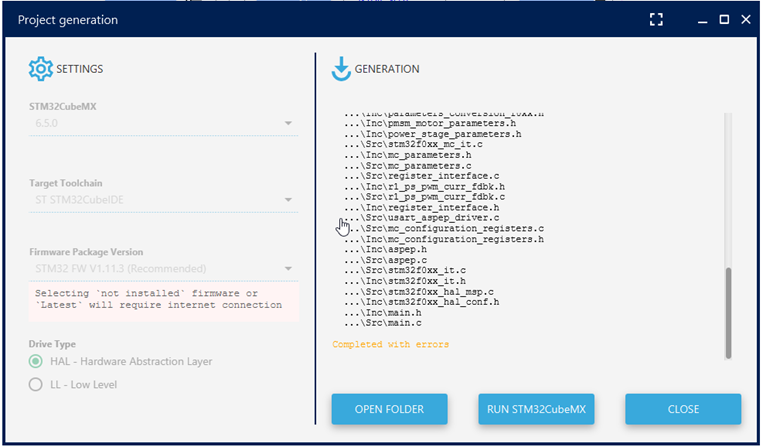This screenshot has height=447, width=763.
Task: Open the Firmware Package Version dropdown
Action: [164, 268]
